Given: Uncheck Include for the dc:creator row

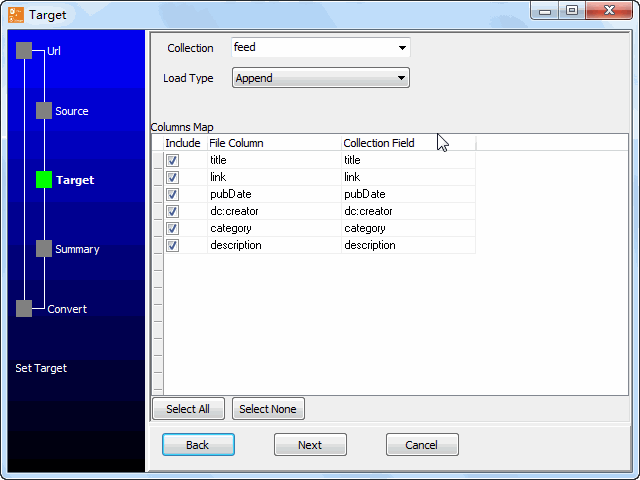Looking at the screenshot, I should point(173,211).
